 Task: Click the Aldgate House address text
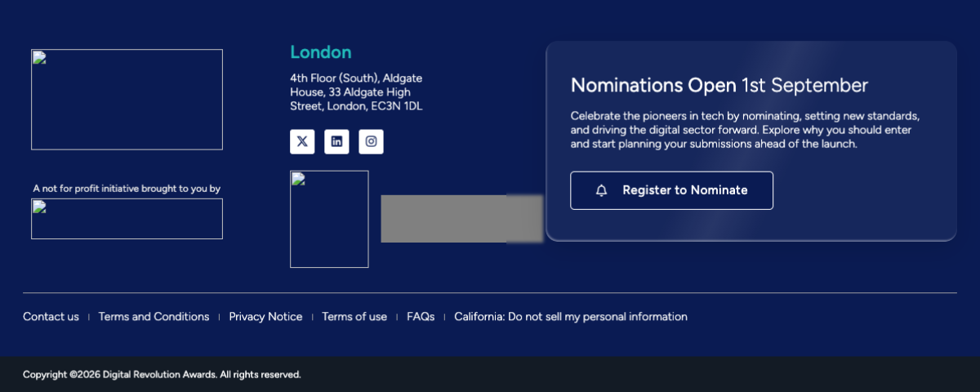[356, 92]
